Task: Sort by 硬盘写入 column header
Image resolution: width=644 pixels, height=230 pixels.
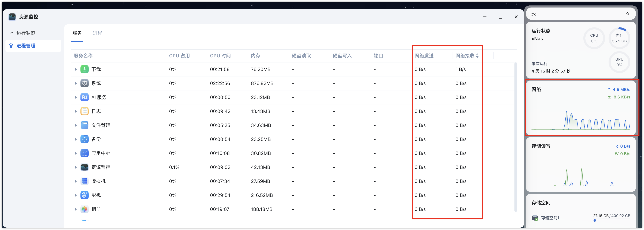Action: [342, 56]
